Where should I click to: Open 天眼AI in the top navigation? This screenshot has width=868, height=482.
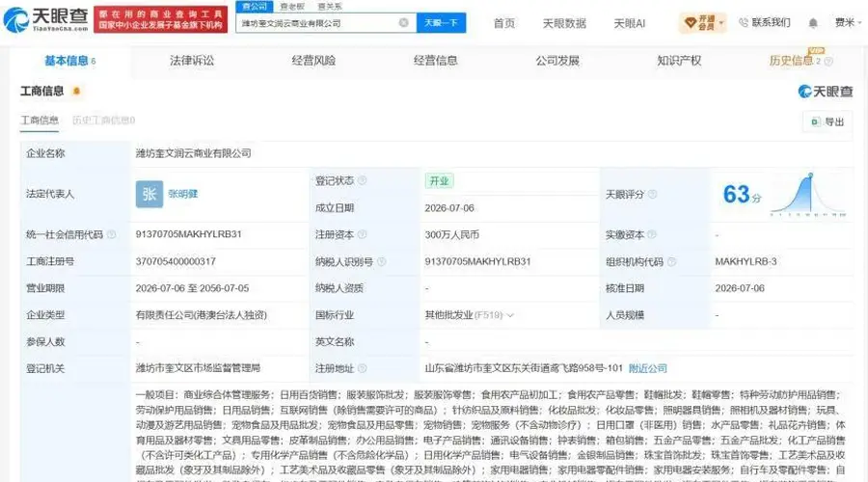click(630, 23)
